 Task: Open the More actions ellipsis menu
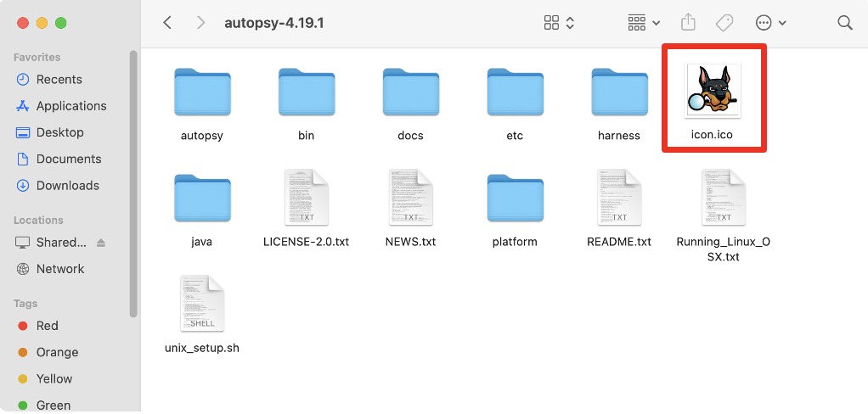[x=770, y=23]
